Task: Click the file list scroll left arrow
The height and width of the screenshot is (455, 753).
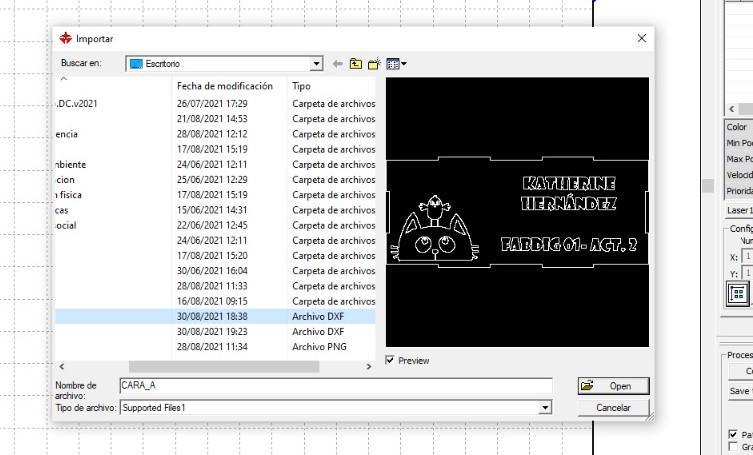Action: click(x=61, y=367)
